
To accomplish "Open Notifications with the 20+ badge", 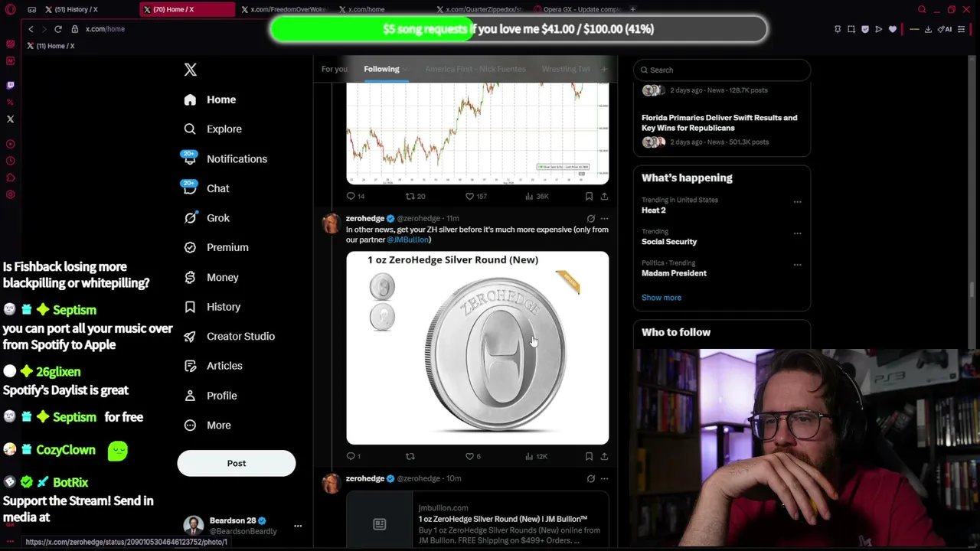I will (x=225, y=158).
